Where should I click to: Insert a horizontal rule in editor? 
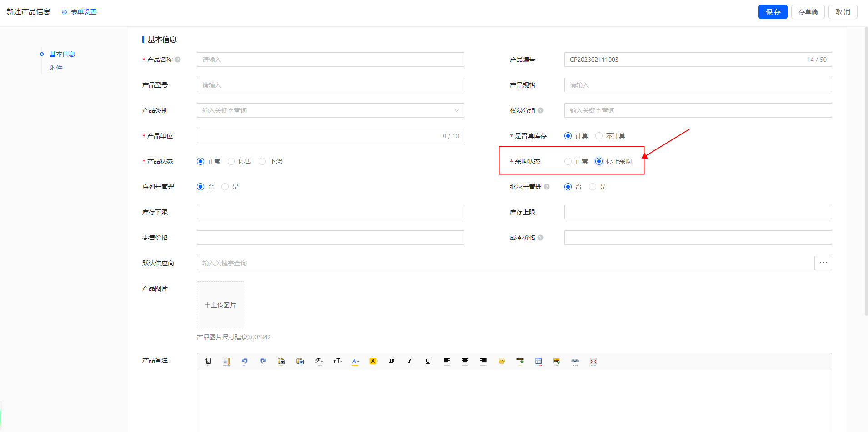520,362
